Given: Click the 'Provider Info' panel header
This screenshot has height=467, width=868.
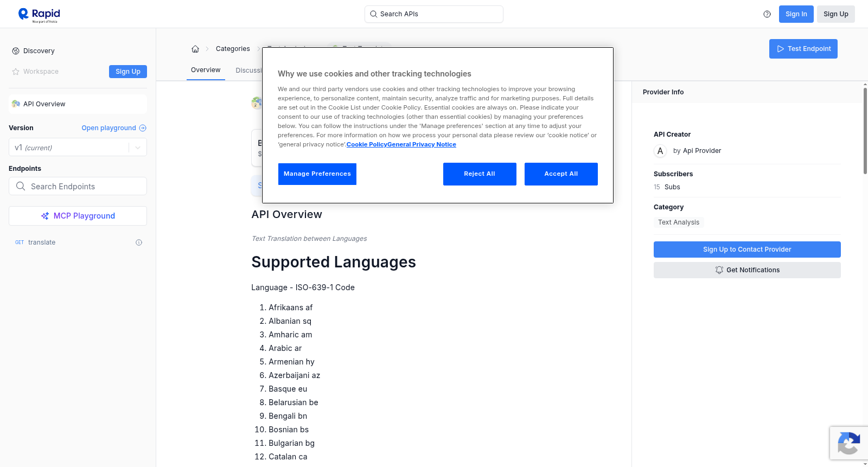Looking at the screenshot, I should point(663,92).
